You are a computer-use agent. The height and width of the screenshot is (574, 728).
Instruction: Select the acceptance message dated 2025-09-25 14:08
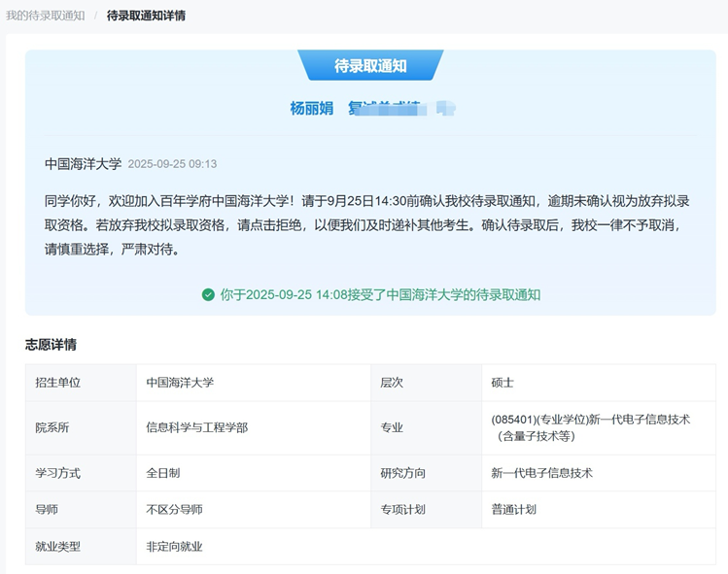point(380,294)
